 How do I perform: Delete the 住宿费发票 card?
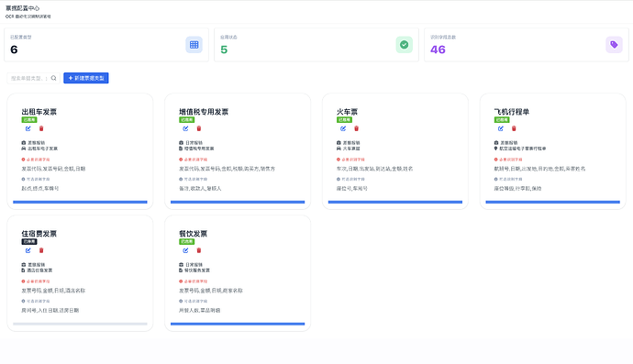pyautogui.click(x=41, y=250)
